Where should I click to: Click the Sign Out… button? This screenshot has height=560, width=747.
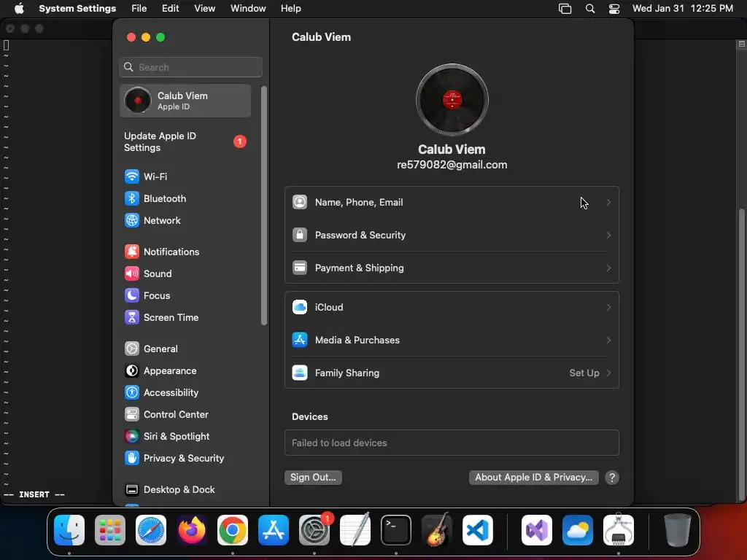[x=313, y=478]
